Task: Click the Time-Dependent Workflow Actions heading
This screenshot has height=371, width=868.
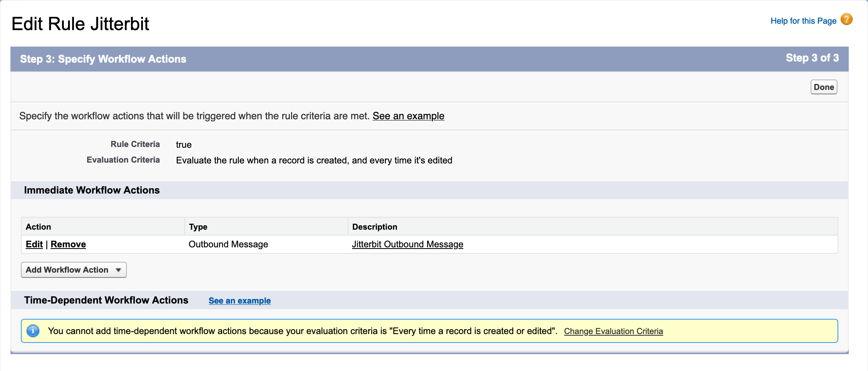Action: 106,300
